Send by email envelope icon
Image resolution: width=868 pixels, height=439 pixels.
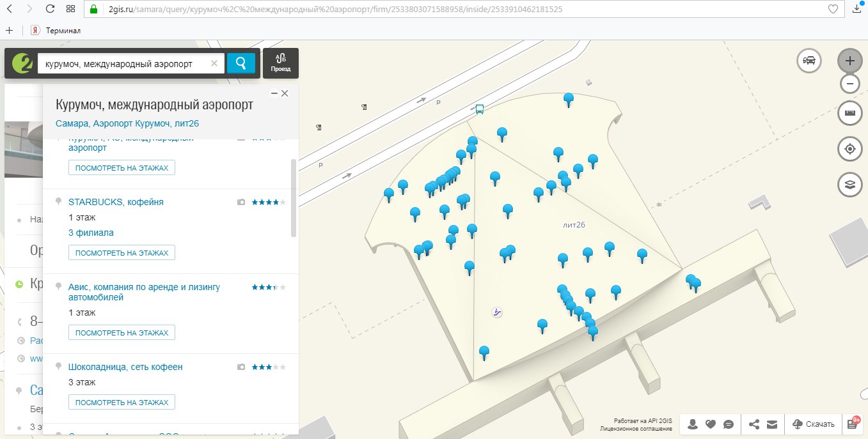(x=772, y=424)
